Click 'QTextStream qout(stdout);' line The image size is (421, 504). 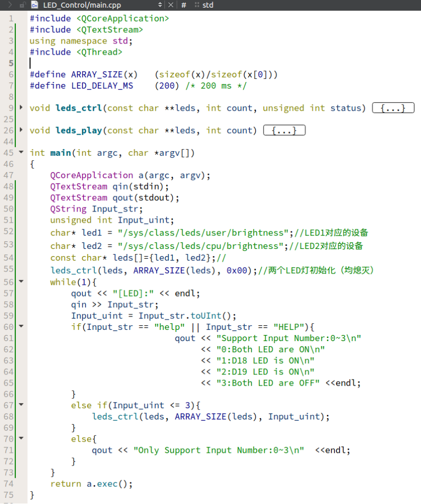[115, 198]
